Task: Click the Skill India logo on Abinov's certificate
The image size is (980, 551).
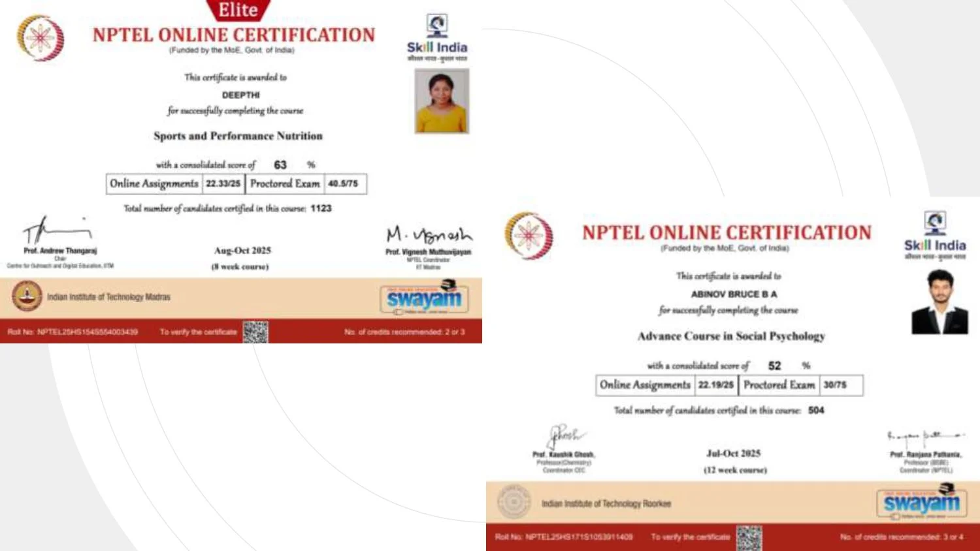Action: pyautogui.click(x=935, y=236)
